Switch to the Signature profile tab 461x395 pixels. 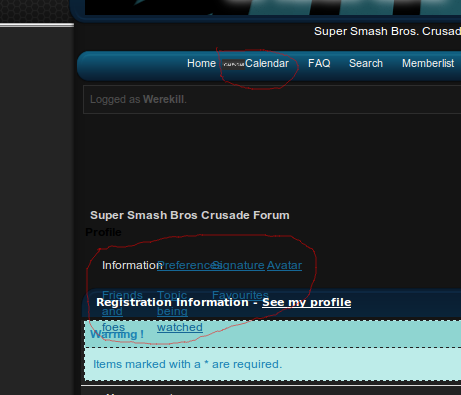pyautogui.click(x=238, y=265)
